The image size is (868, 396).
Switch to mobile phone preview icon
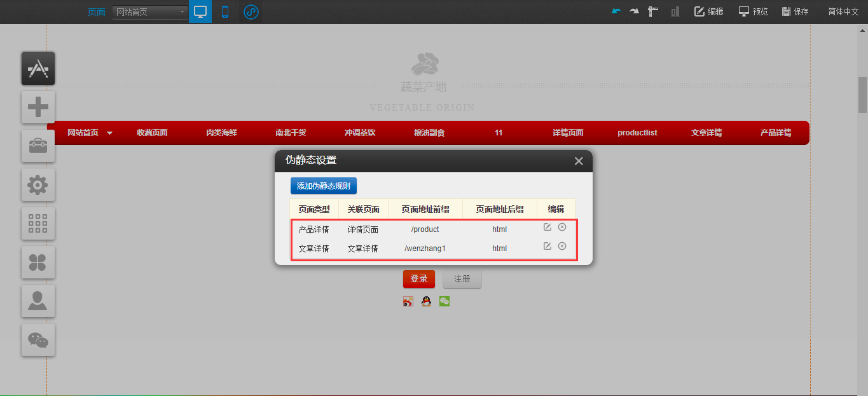click(225, 11)
